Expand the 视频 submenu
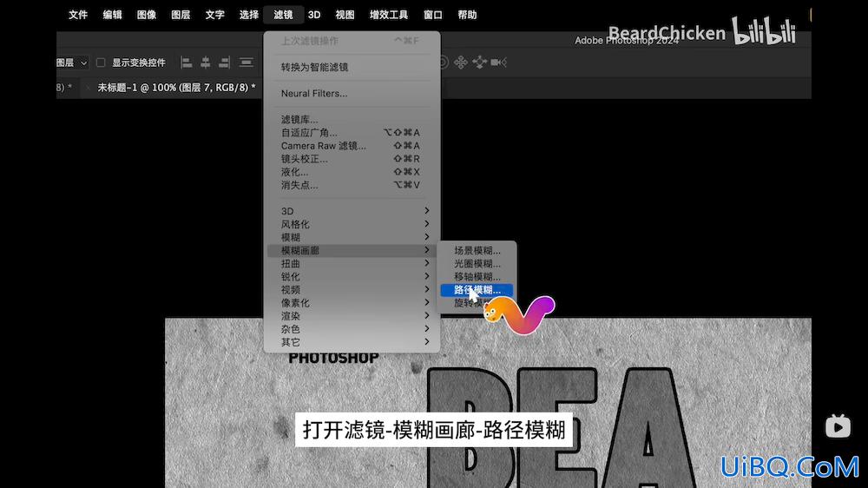 354,290
